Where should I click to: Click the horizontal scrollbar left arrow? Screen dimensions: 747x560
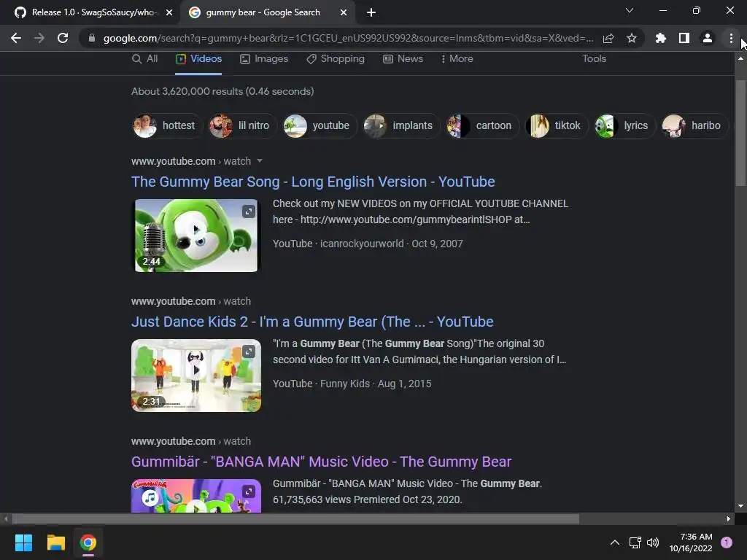click(x=6, y=518)
